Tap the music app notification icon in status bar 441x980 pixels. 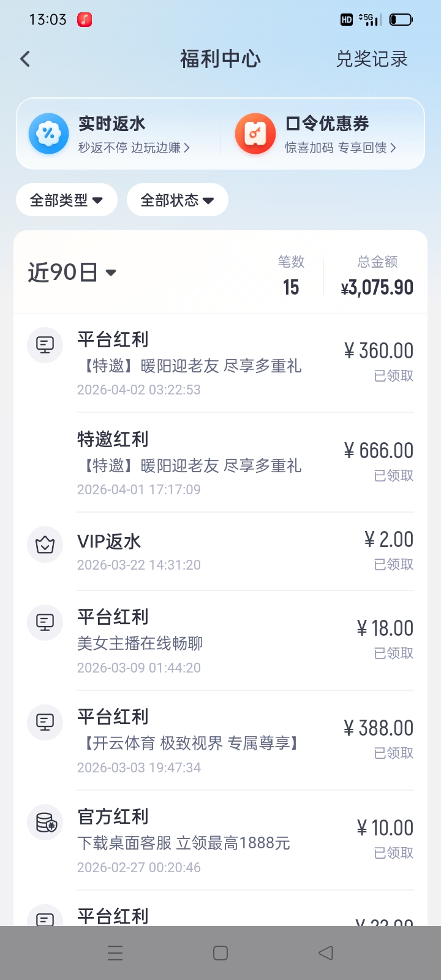(x=85, y=20)
